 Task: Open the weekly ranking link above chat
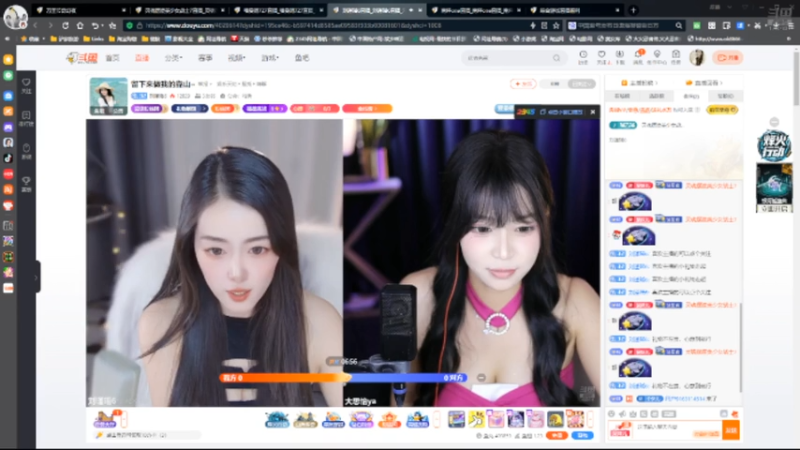[x=637, y=83]
